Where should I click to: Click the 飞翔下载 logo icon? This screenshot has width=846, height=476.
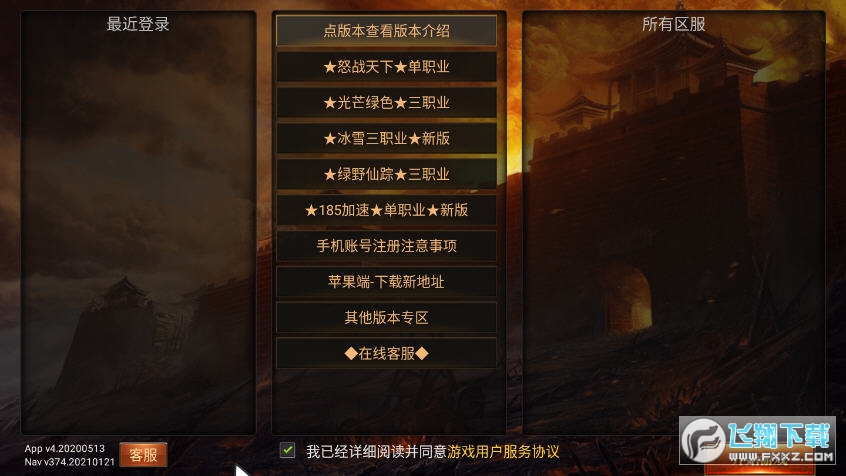click(702, 440)
